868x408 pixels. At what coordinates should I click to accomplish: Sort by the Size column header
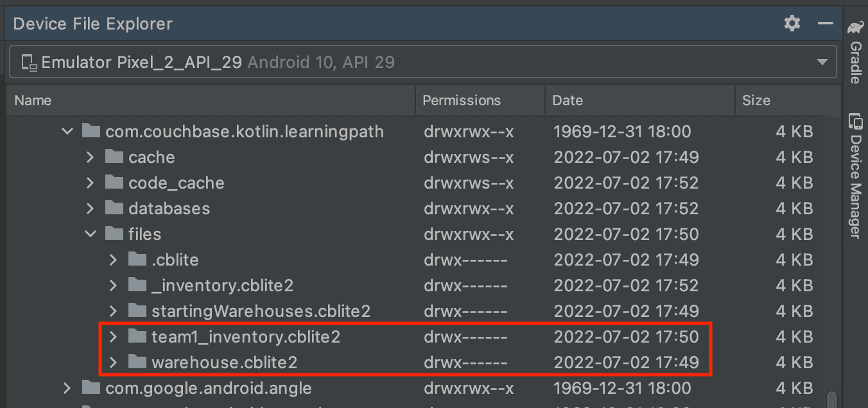(778, 100)
